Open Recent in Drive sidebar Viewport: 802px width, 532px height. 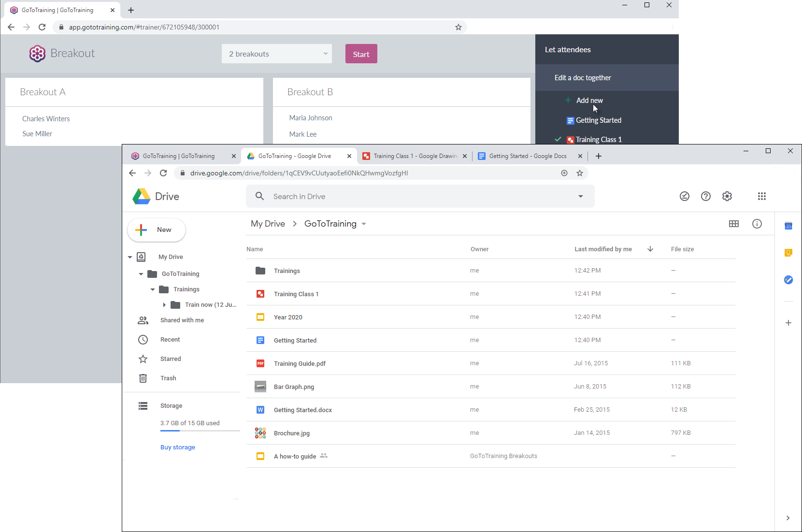pyautogui.click(x=170, y=340)
